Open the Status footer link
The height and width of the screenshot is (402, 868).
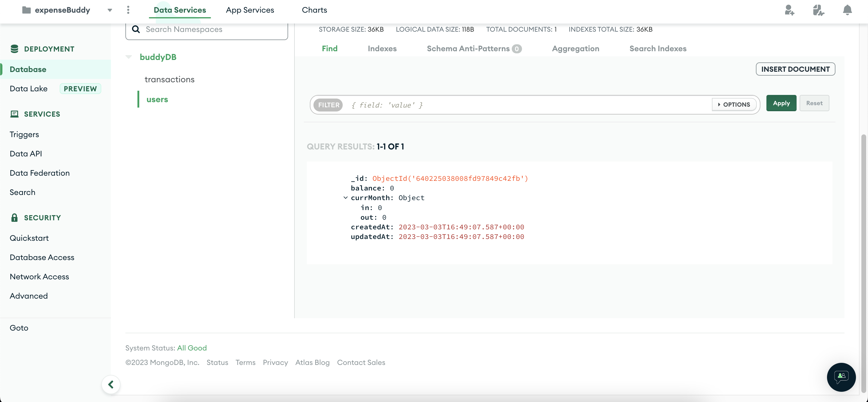pyautogui.click(x=217, y=362)
